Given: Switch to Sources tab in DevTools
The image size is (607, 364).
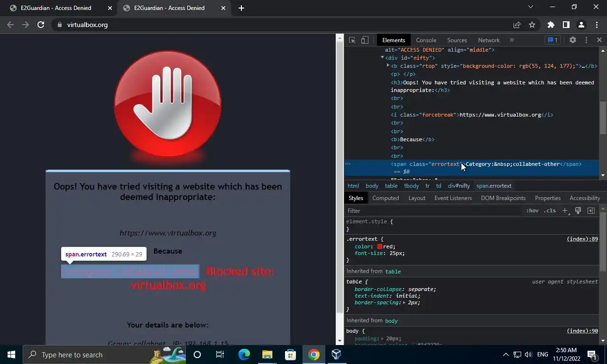Looking at the screenshot, I should pyautogui.click(x=457, y=40).
